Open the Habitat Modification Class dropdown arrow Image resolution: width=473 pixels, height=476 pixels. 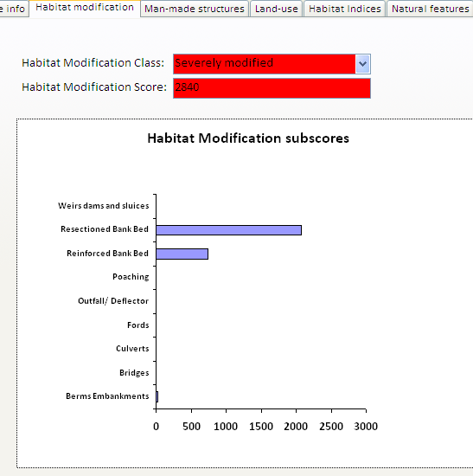362,64
